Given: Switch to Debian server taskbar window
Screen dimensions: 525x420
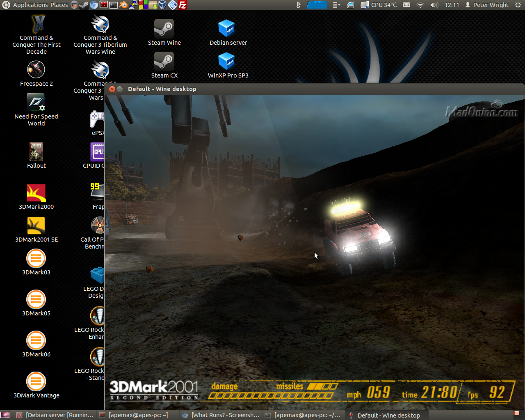Looking at the screenshot, I should click(x=55, y=415).
